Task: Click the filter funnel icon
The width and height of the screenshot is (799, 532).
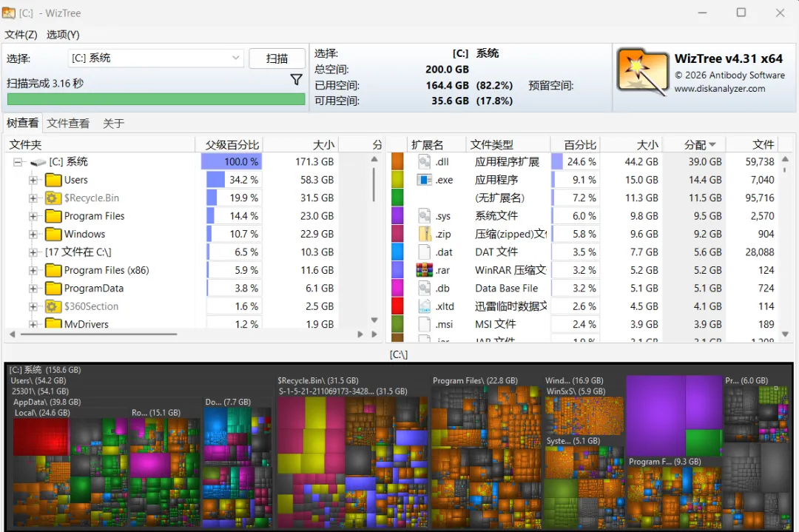Action: (x=296, y=79)
